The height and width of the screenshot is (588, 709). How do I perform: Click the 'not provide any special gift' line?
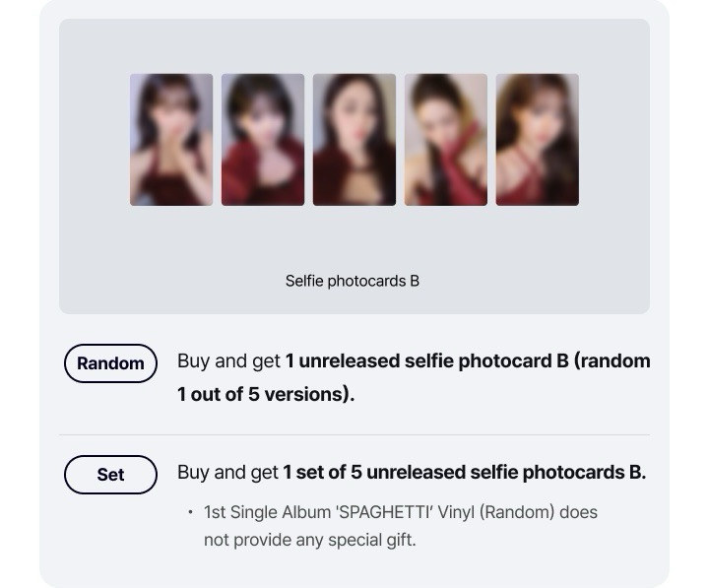(x=309, y=540)
